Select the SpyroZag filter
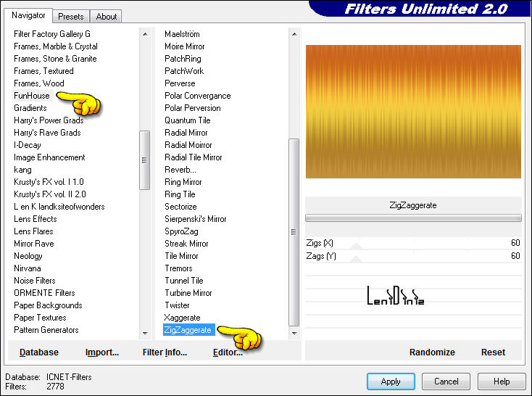This screenshot has height=396, width=532. [x=181, y=231]
